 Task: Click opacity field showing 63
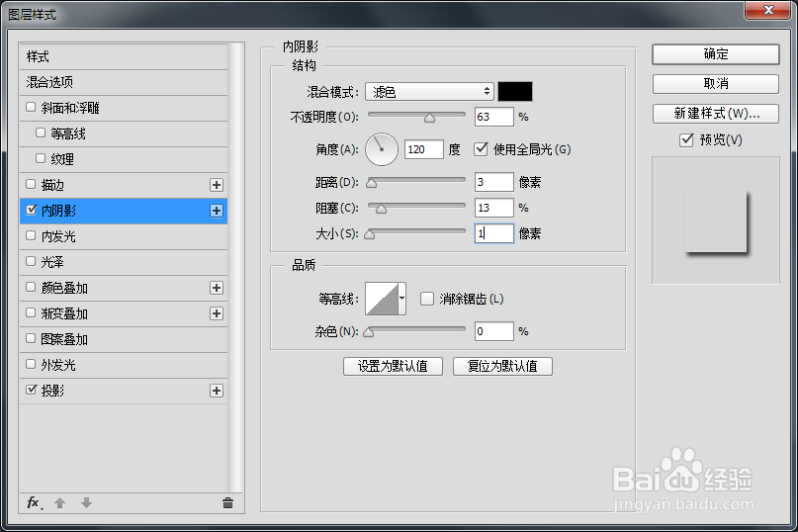point(493,117)
